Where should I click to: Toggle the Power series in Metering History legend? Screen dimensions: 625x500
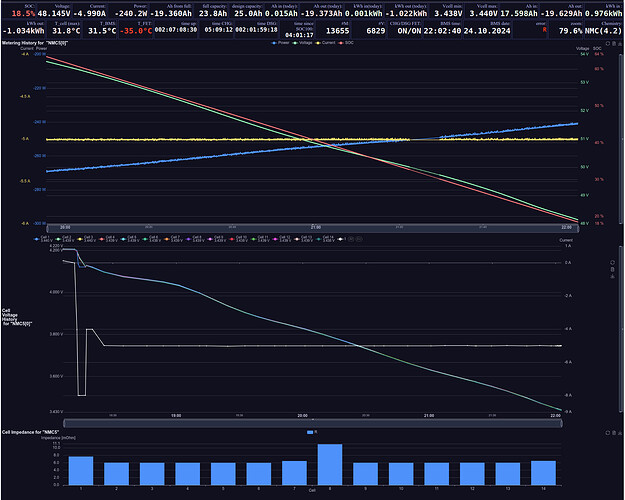point(279,43)
